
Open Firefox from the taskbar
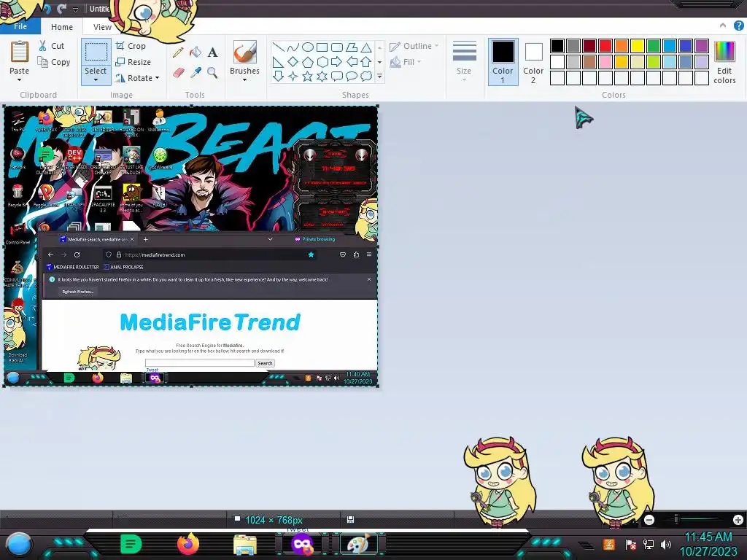coord(188,544)
